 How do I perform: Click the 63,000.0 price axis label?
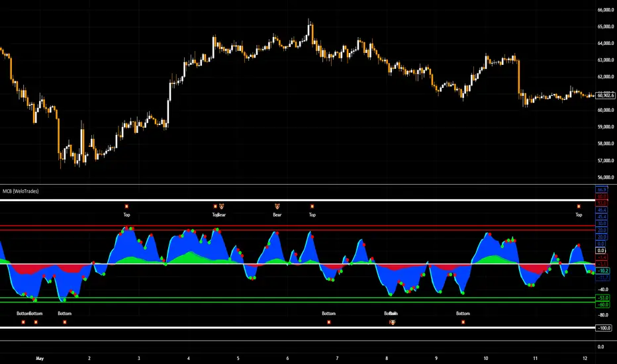pos(606,60)
